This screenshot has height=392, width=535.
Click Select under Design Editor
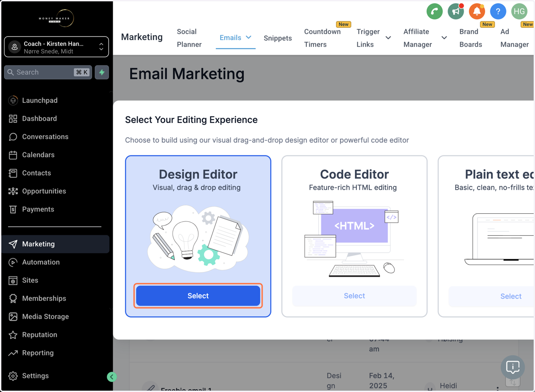pos(198,296)
